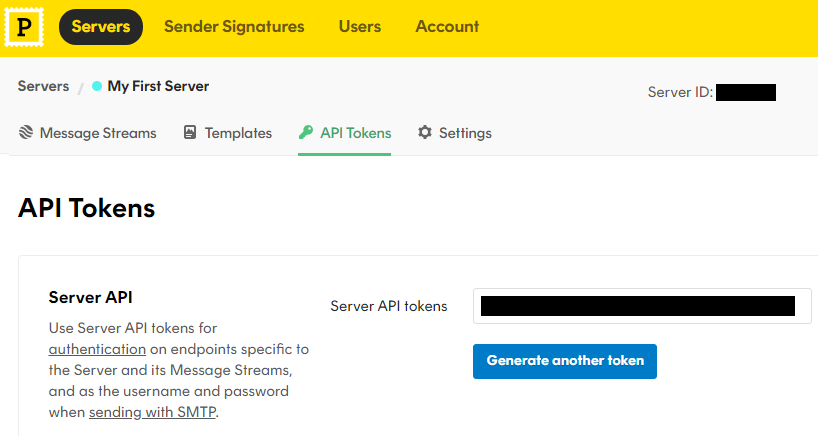Click the cyan server status dot
Image resolution: width=818 pixels, height=436 pixels.
point(97,86)
